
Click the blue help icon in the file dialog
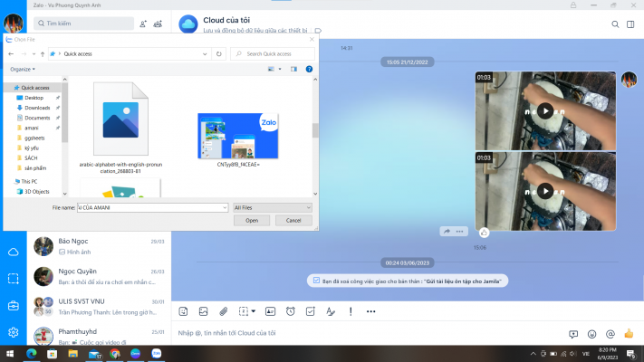pos(309,69)
